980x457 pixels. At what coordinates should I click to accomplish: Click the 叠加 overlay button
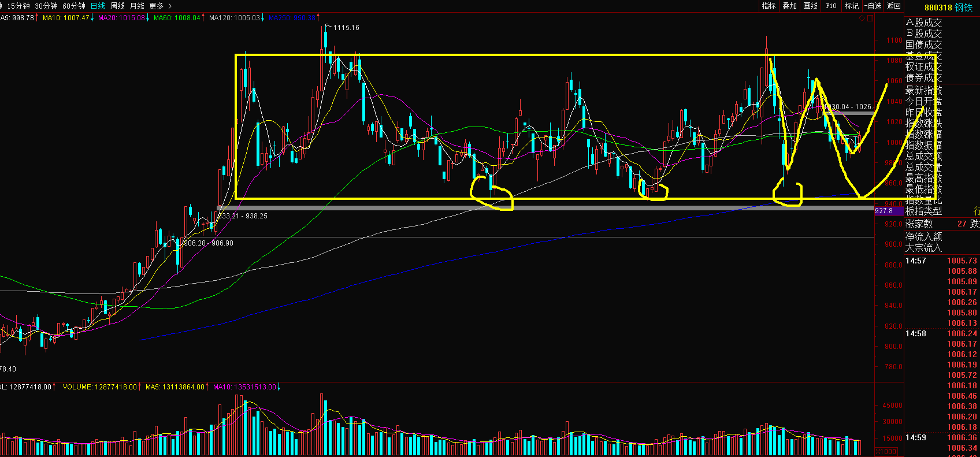pyautogui.click(x=790, y=6)
